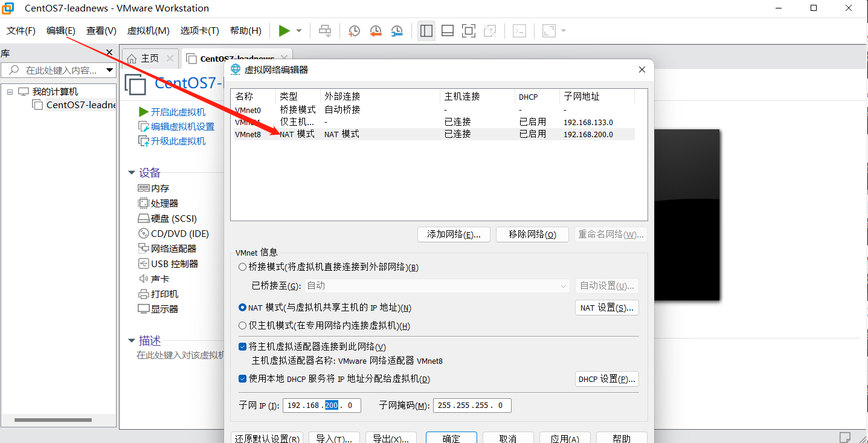868x443 pixels.
Task: Click the 网络适配器 network adapter icon
Action: pos(144,248)
